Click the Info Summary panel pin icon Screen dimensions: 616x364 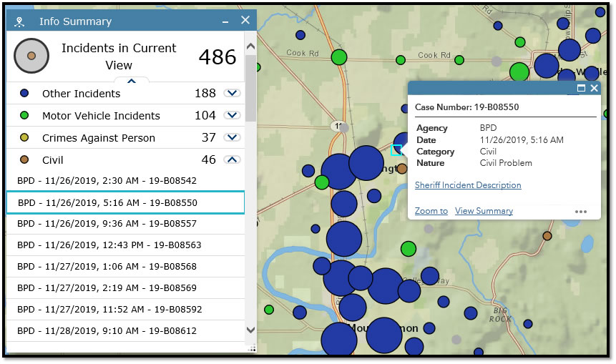[19, 21]
